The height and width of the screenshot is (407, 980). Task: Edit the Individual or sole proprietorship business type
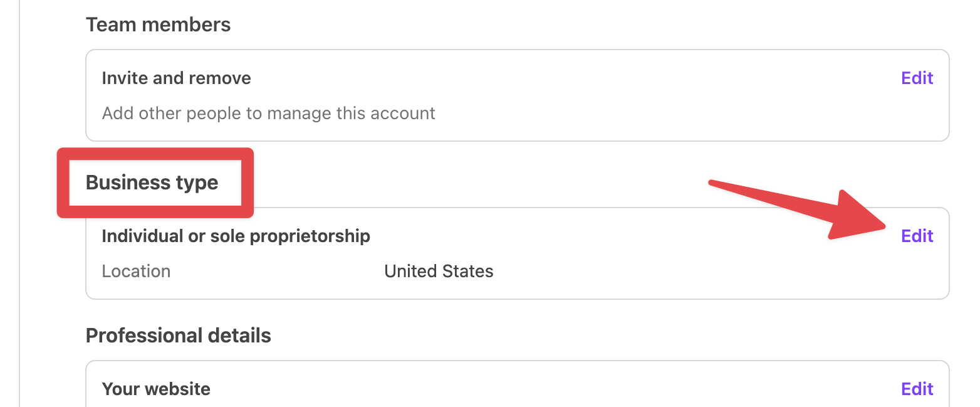917,236
